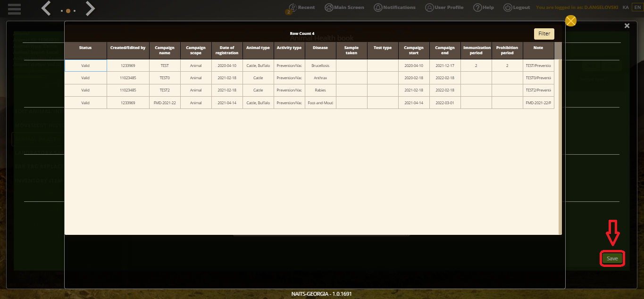Go forward with the right arrow
Screen dimensions: 644x299
(90, 8)
